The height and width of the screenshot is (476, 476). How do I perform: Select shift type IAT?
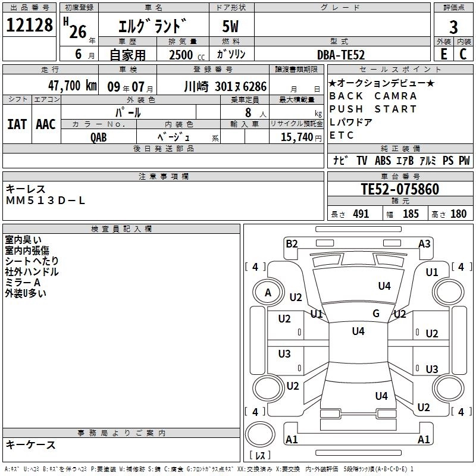pos(17,124)
